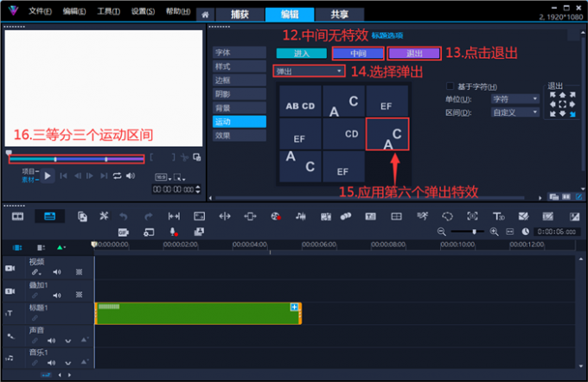Set exit direction to up arrow
Image resolution: width=588 pixels, height=382 pixels.
pos(562,95)
